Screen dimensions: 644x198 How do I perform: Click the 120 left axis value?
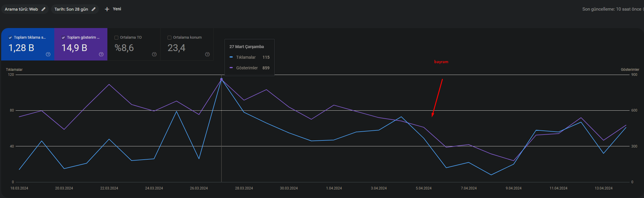tap(11, 75)
